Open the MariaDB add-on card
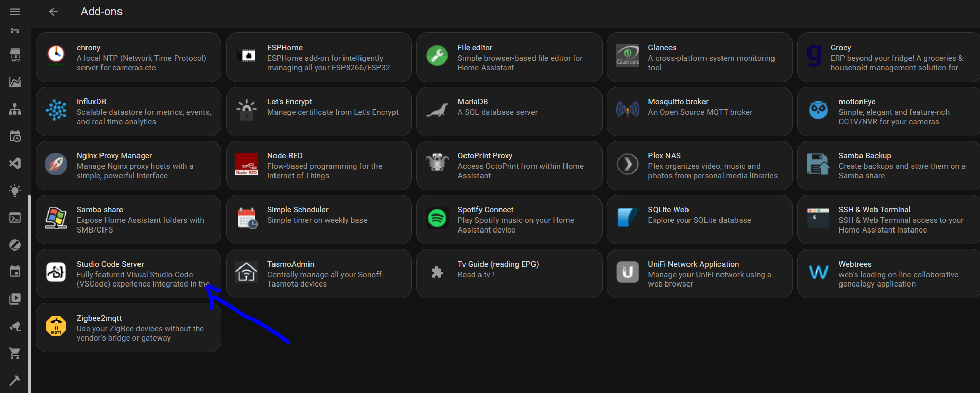The width and height of the screenshot is (980, 393). click(x=509, y=111)
